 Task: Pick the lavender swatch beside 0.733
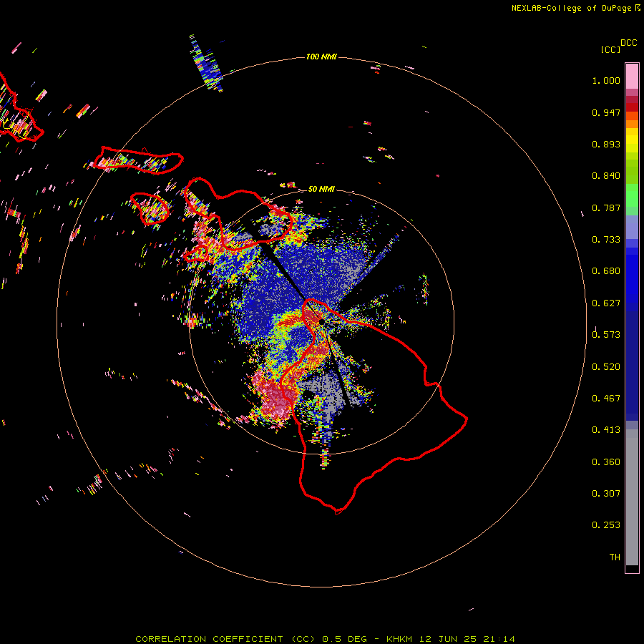point(632,227)
